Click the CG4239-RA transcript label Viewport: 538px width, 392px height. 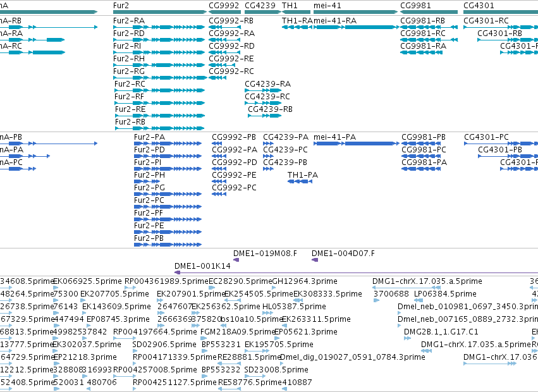pyautogui.click(x=267, y=84)
